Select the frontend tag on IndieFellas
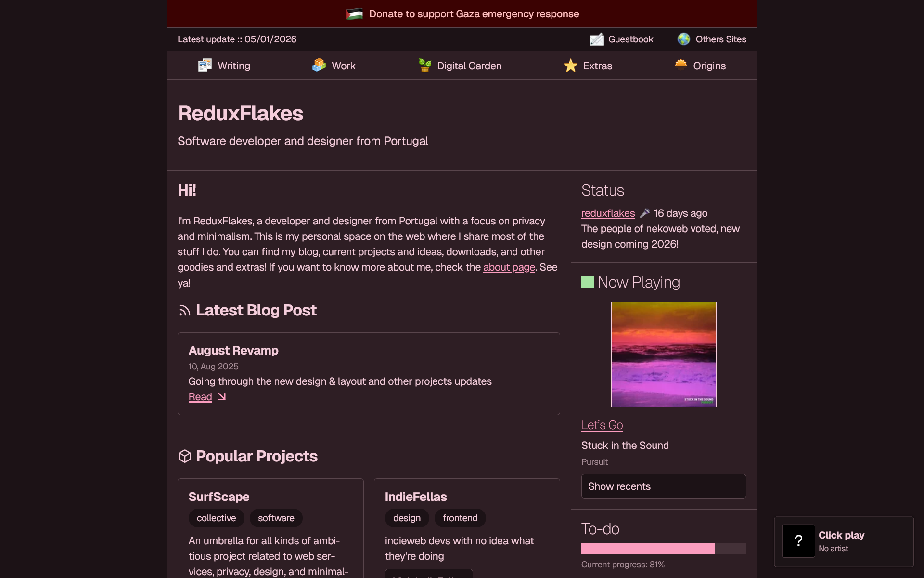 point(460,518)
